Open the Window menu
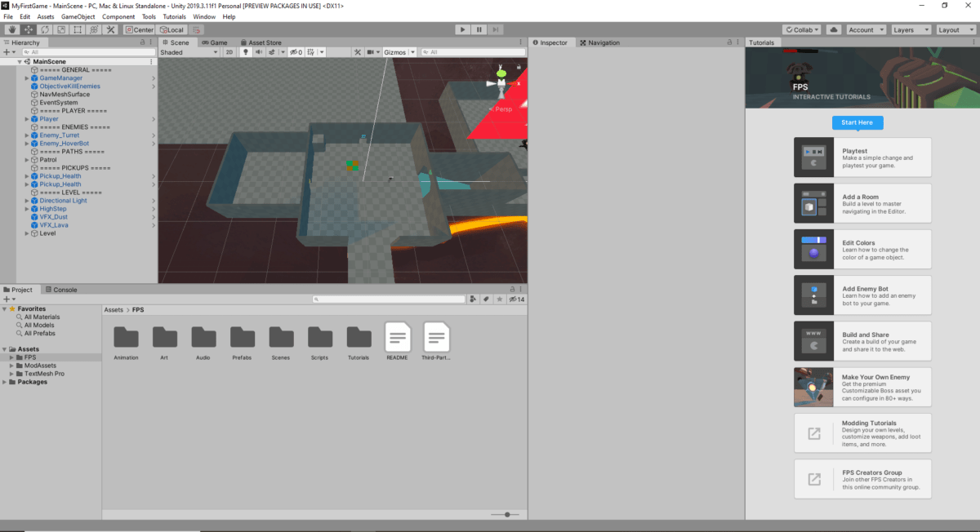 point(204,16)
